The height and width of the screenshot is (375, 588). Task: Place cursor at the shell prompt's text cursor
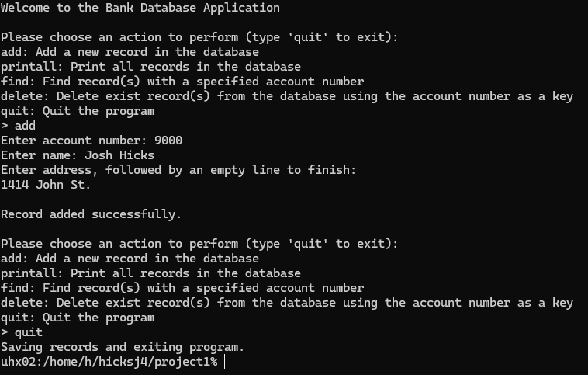(x=224, y=362)
